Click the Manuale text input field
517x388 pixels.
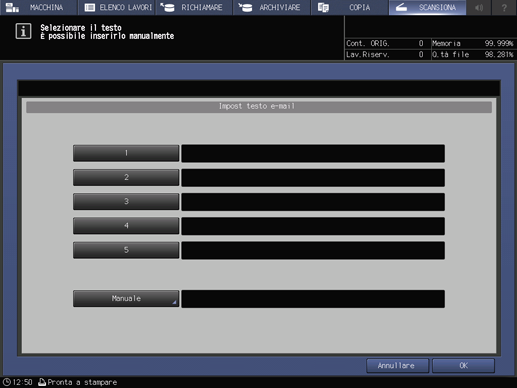313,299
